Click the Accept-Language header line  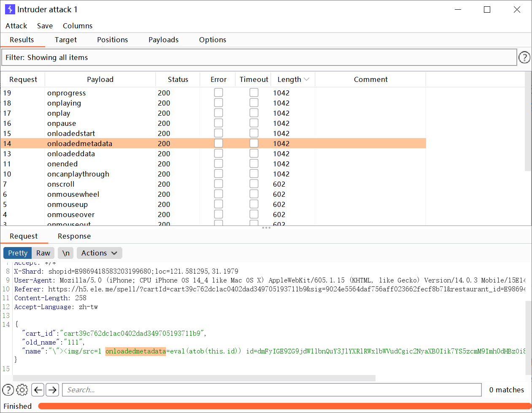[x=56, y=307]
